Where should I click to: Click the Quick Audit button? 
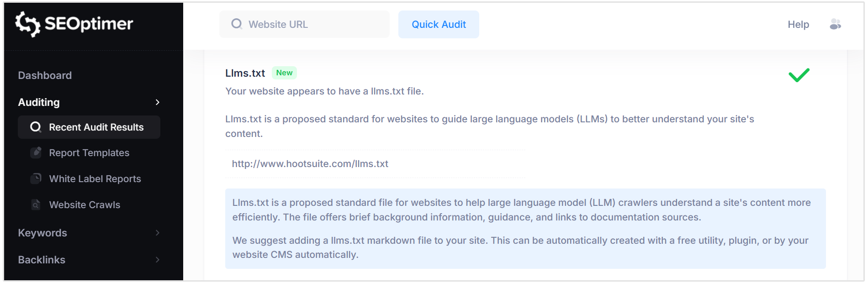click(x=438, y=24)
